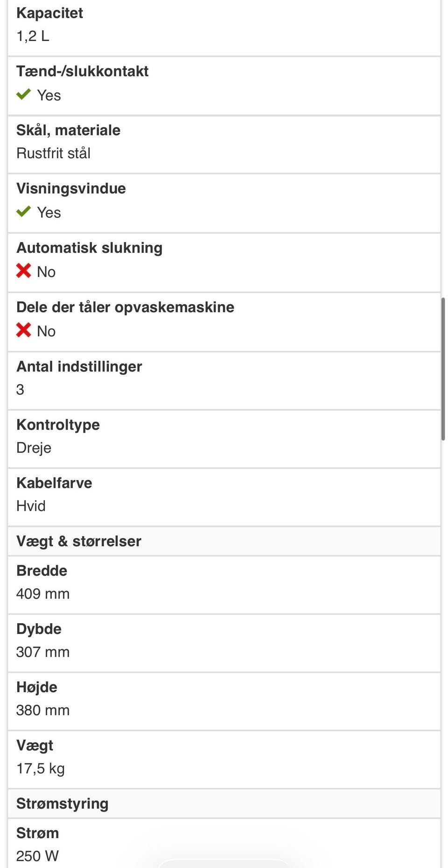Click the 250 W Strøm value
This screenshot has height=868, width=448.
click(x=38, y=856)
